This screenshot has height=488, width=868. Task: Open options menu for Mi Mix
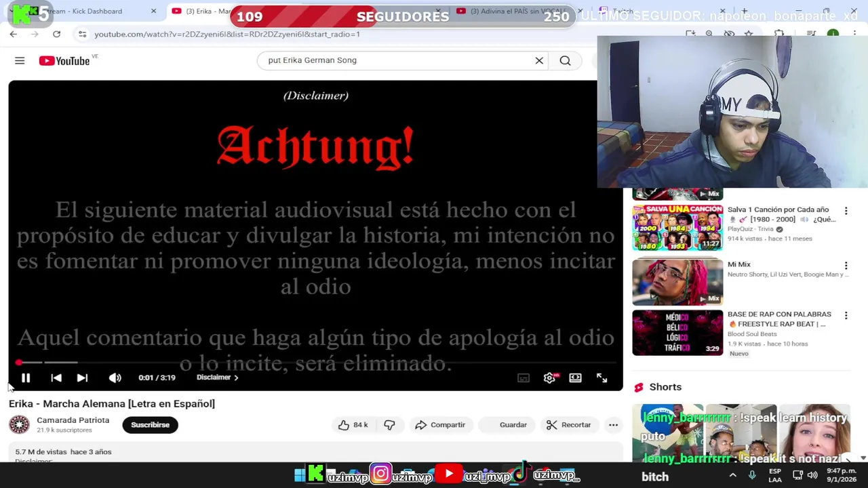click(846, 266)
